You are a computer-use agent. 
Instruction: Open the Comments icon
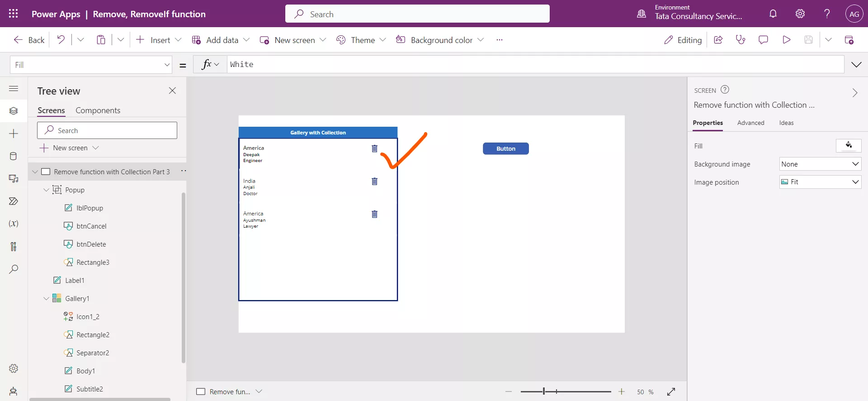coord(763,40)
